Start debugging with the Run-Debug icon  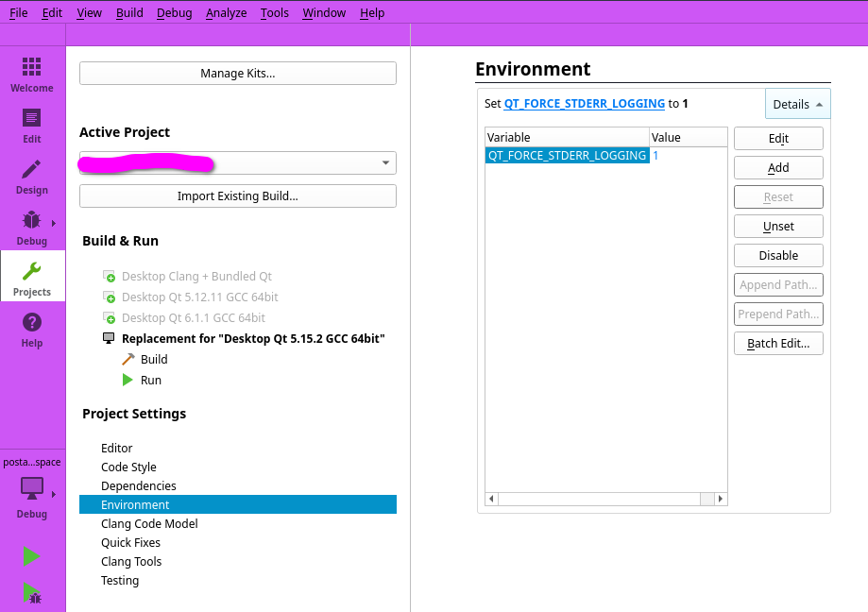point(32,593)
